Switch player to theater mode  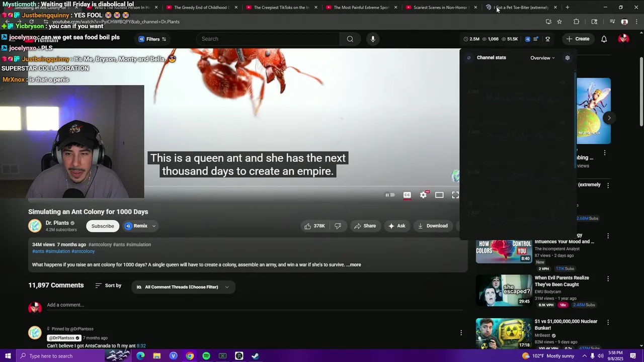click(439, 195)
